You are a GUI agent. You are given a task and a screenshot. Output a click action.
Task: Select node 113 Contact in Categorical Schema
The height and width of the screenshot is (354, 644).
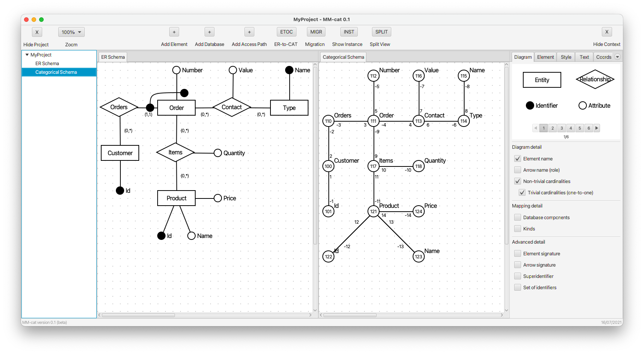(419, 121)
